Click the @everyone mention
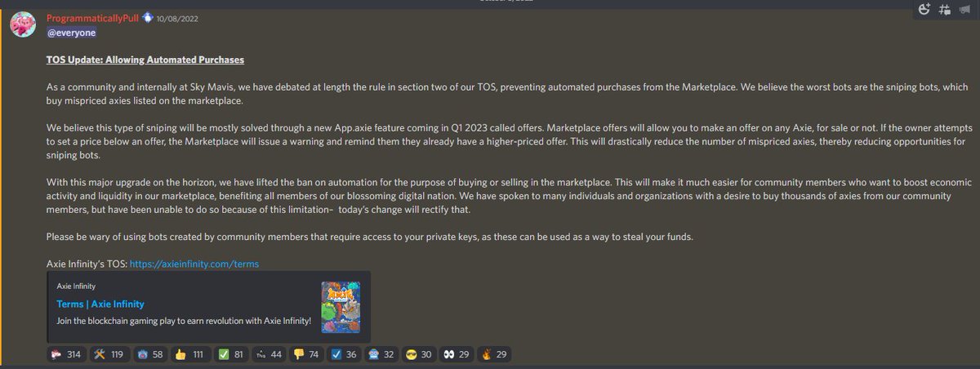Image resolution: width=980 pixels, height=369 pixels. pos(72,33)
